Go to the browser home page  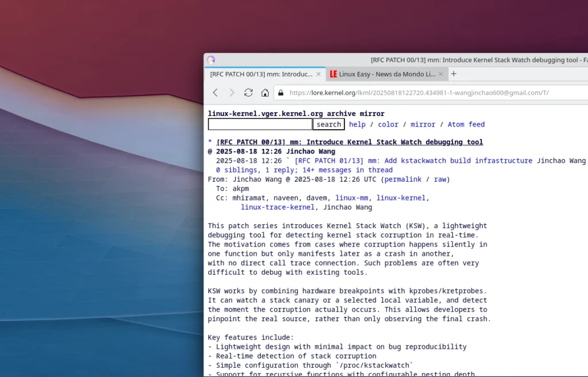coord(265,92)
